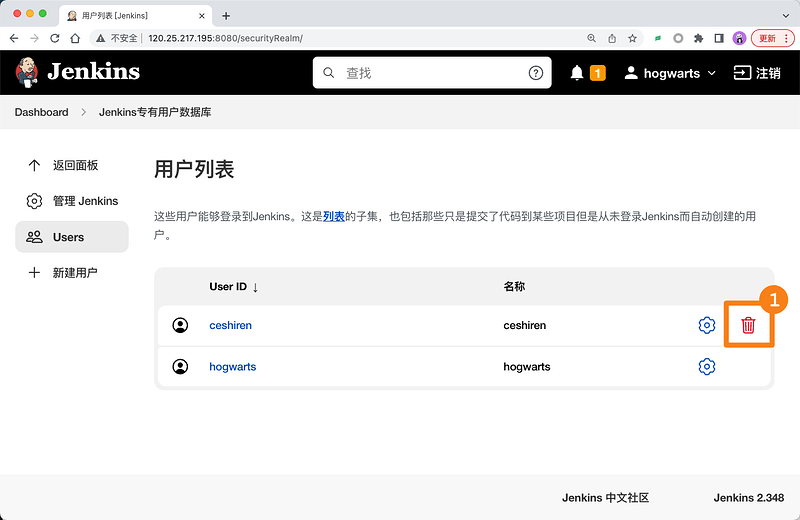This screenshot has width=800, height=520.
Task: Follow the 列表 hyperlink in description
Action: coord(334,216)
